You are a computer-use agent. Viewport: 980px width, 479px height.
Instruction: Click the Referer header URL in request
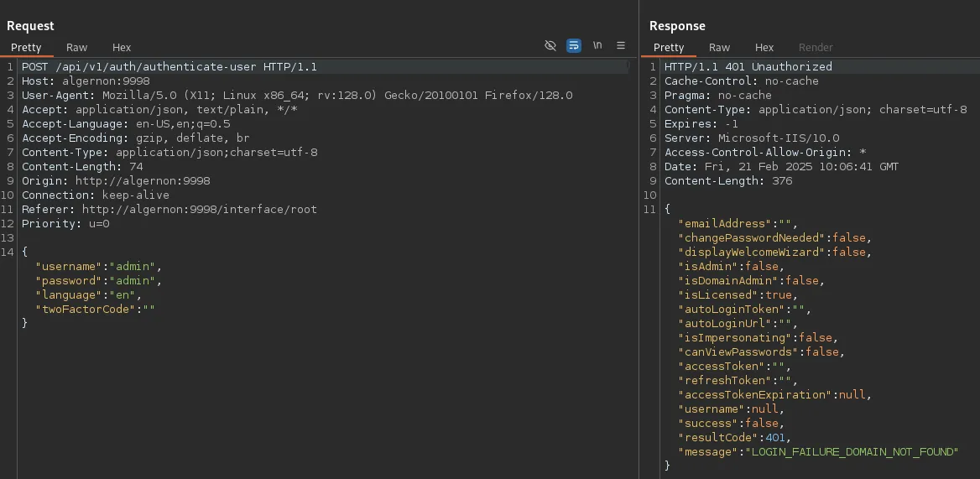(x=199, y=210)
